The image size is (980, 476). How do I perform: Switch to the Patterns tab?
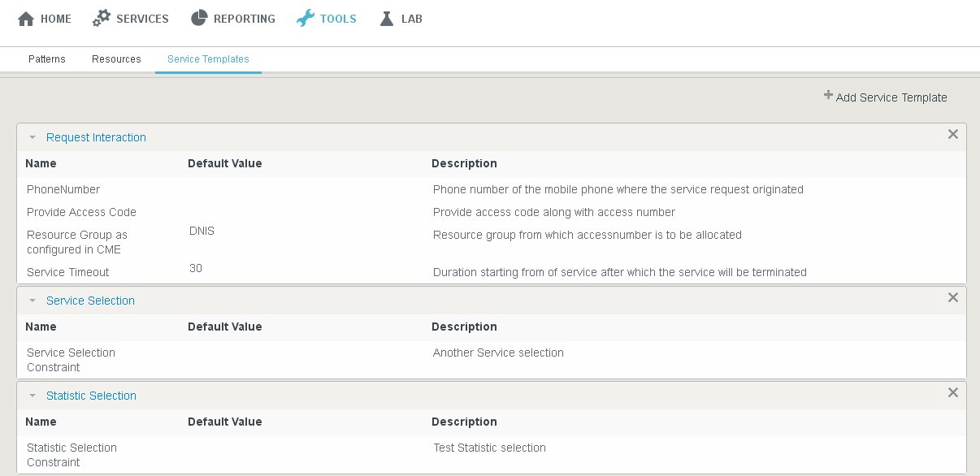pos(47,59)
